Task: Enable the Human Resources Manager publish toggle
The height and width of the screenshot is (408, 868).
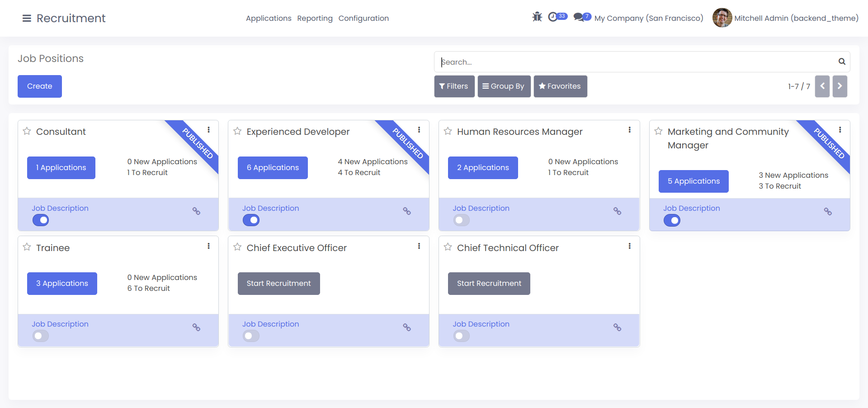Action: pyautogui.click(x=462, y=220)
